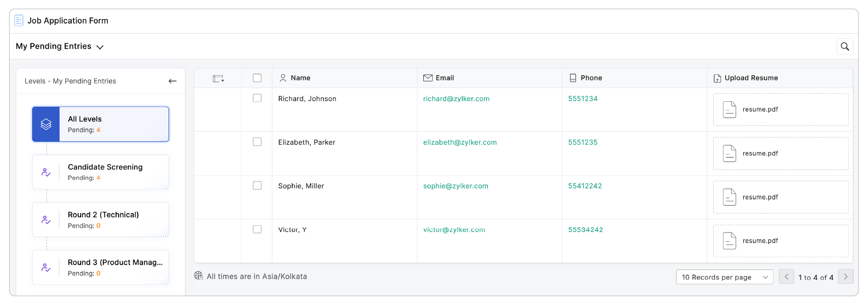This screenshot has width=868, height=305.
Task: Click the Job Application Form document icon
Action: (19, 20)
